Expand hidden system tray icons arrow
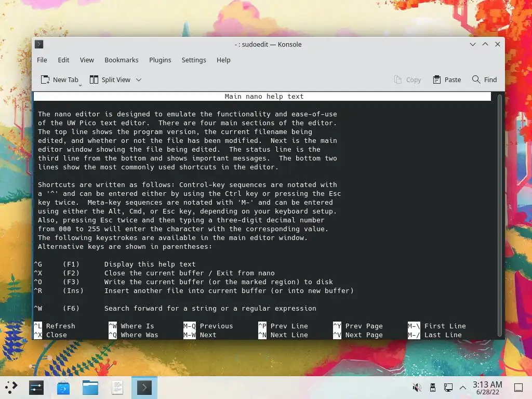The height and width of the screenshot is (399, 532). click(x=463, y=388)
